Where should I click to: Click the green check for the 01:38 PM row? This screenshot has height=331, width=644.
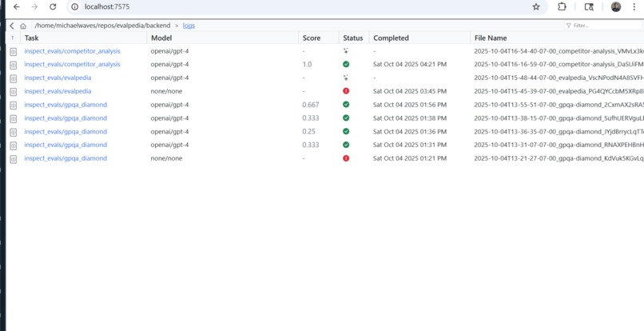click(x=346, y=118)
